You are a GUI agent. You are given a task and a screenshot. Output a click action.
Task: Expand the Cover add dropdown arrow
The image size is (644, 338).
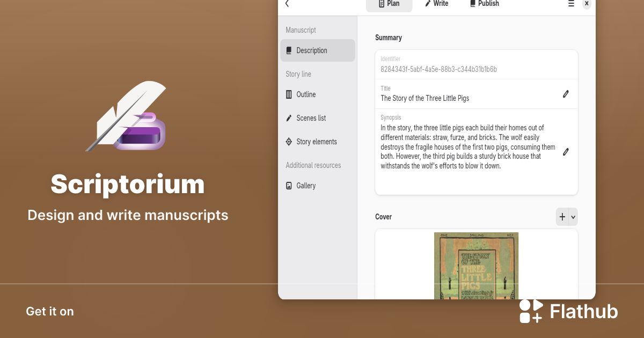coord(573,217)
